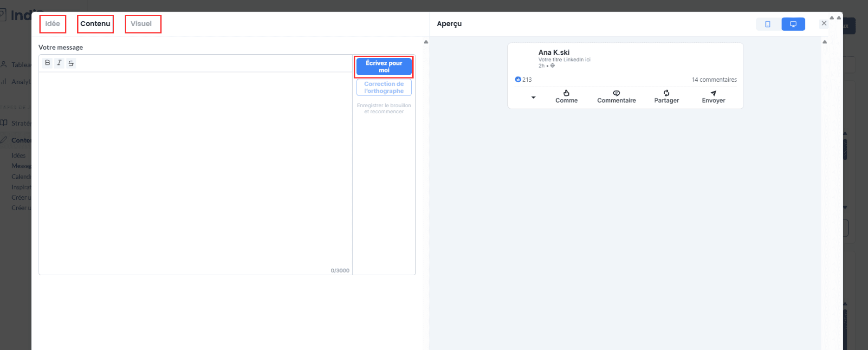Close the post editor dialog
Viewport: 868px width, 350px height.
point(824,24)
